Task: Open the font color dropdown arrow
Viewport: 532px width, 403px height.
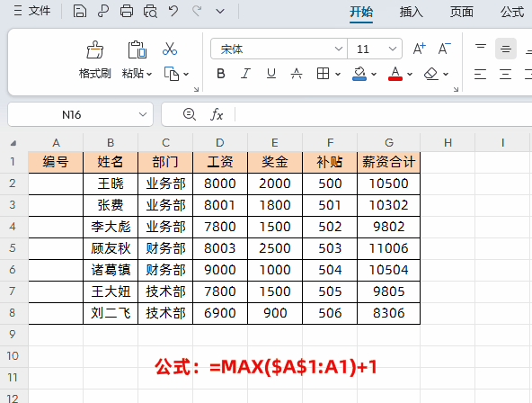Action: [x=410, y=74]
